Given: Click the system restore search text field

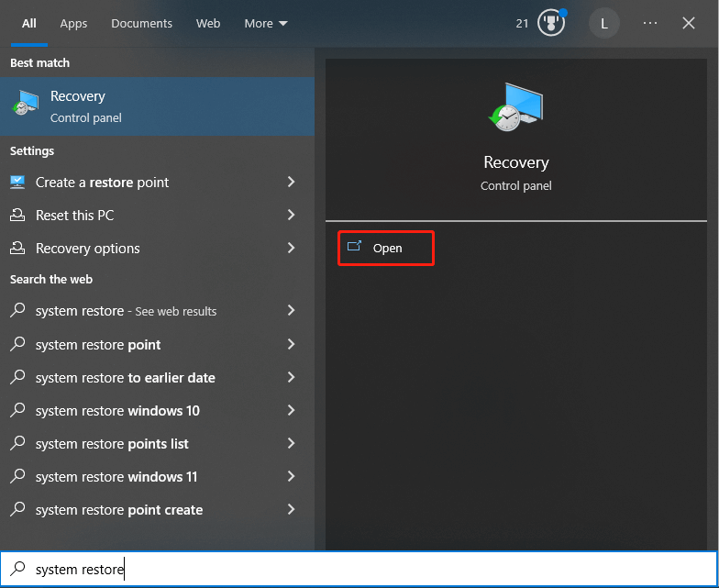Looking at the screenshot, I should click(x=367, y=570).
